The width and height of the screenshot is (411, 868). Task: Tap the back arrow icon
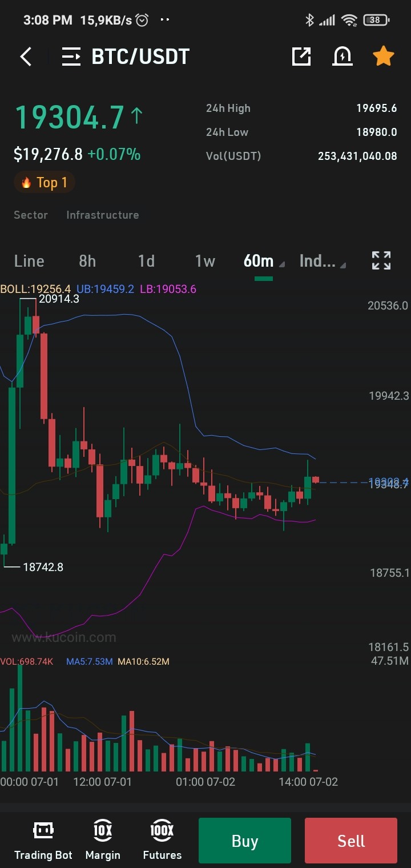coord(26,57)
